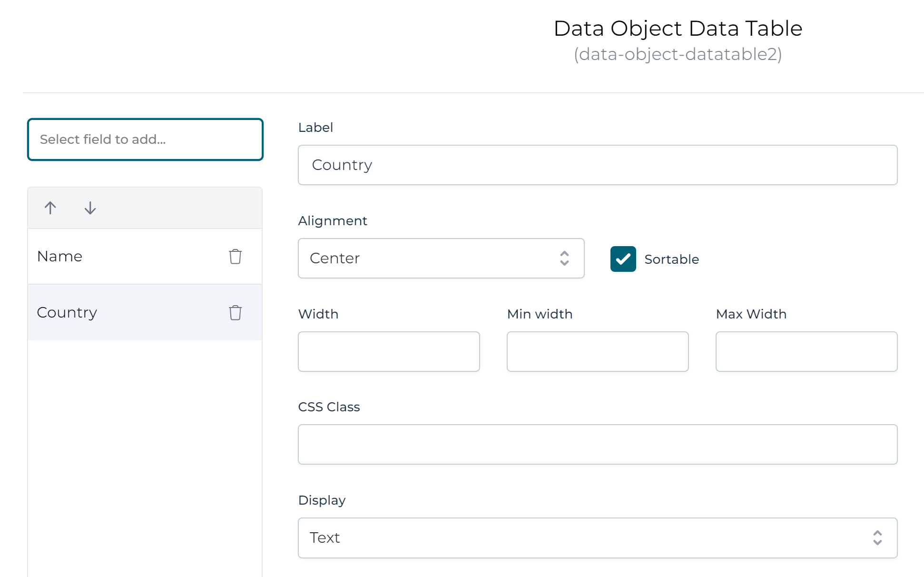Delete the Name field using its trash icon
Image resolution: width=924 pixels, height=577 pixels.
(235, 256)
